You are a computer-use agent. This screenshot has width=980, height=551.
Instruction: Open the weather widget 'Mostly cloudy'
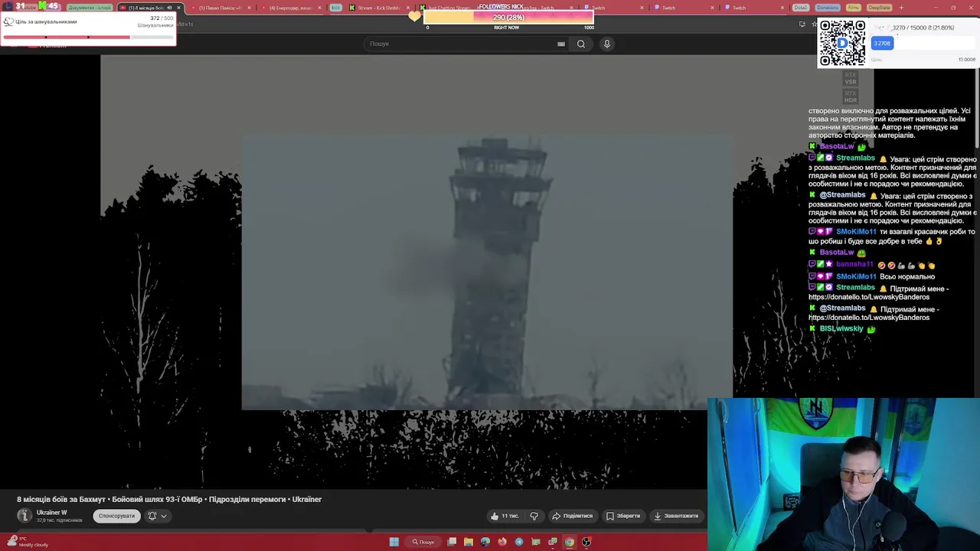pyautogui.click(x=28, y=542)
